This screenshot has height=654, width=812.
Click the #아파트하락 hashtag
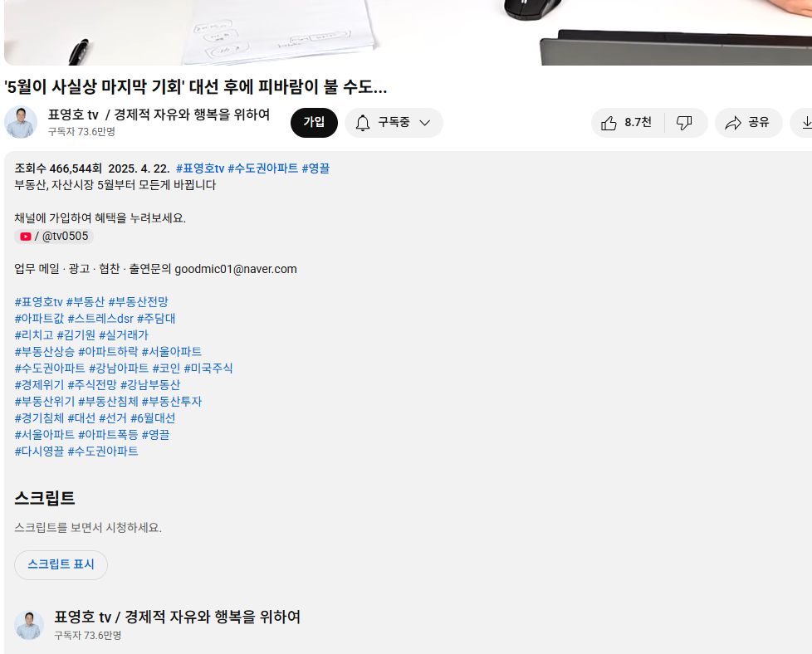108,352
